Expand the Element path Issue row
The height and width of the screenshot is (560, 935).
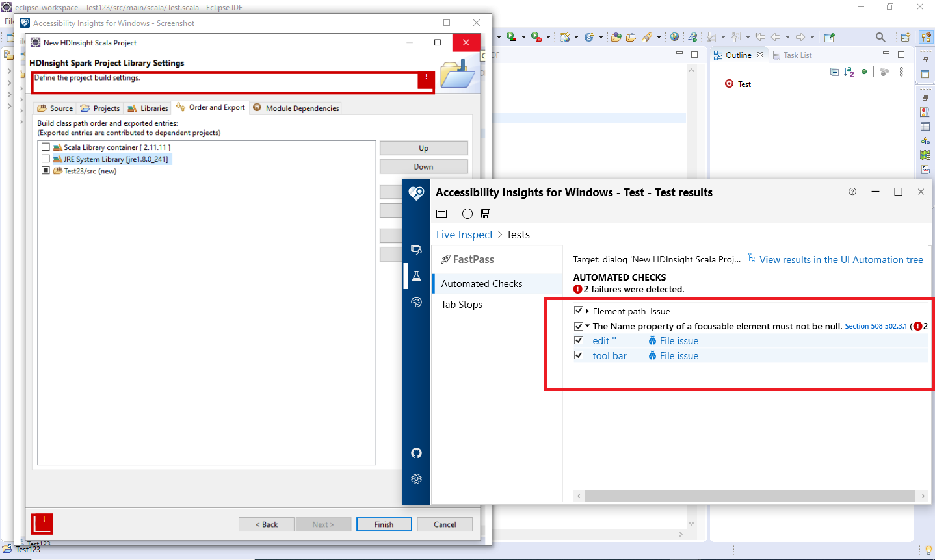click(x=588, y=311)
